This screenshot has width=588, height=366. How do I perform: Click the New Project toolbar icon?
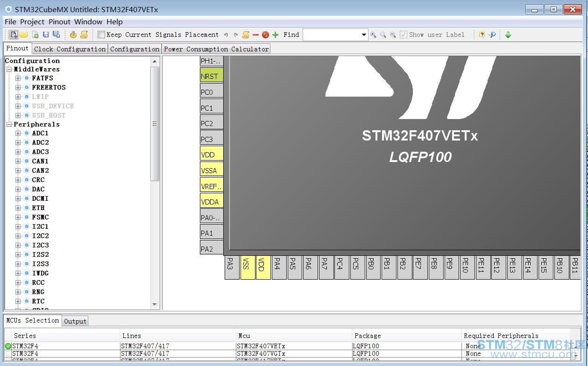pos(14,35)
